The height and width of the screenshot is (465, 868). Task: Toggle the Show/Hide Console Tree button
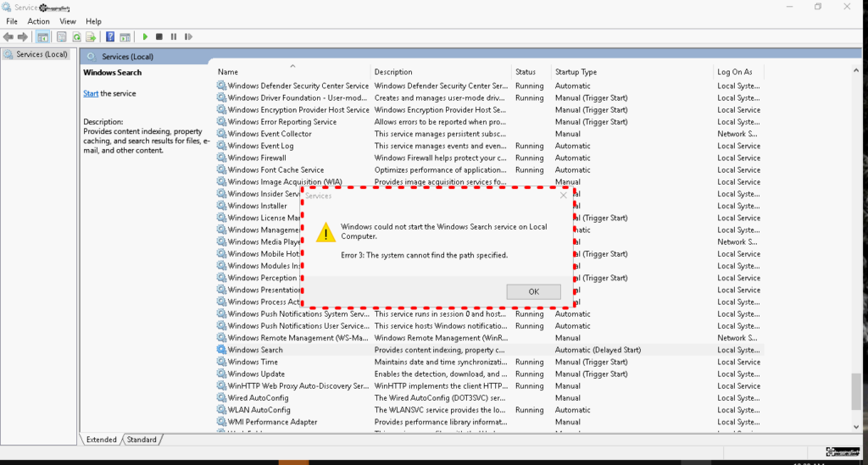(x=42, y=37)
